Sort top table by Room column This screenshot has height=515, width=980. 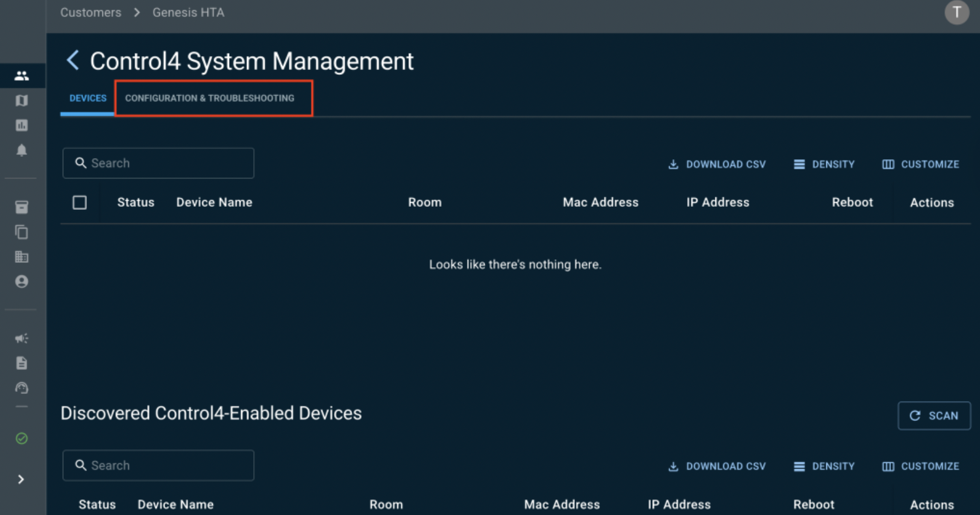tap(425, 203)
